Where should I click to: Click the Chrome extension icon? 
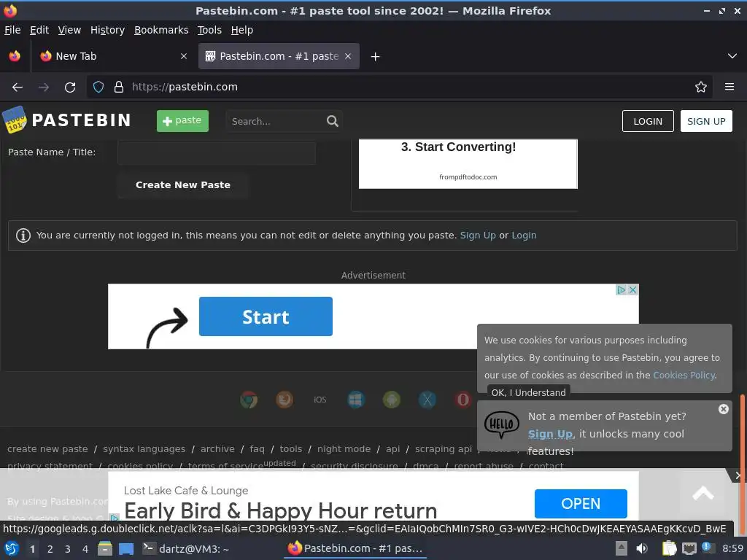coord(249,400)
